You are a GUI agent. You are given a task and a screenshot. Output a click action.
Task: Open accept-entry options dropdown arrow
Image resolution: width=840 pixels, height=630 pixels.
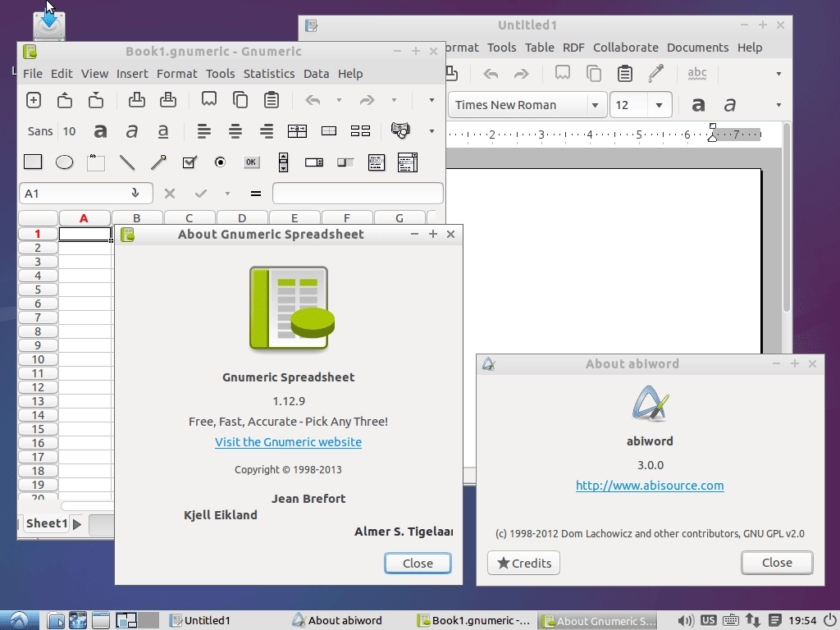coord(227,194)
